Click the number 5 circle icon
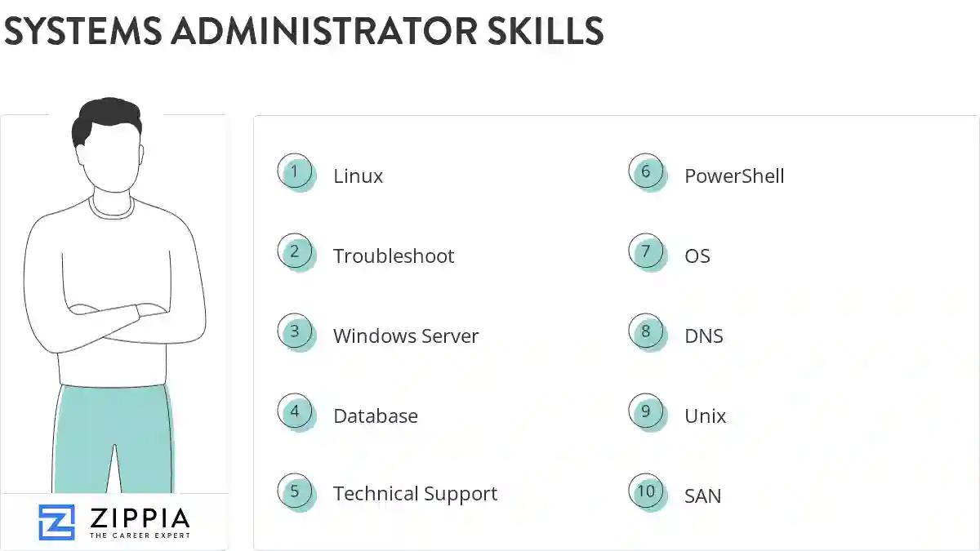 pyautogui.click(x=295, y=492)
